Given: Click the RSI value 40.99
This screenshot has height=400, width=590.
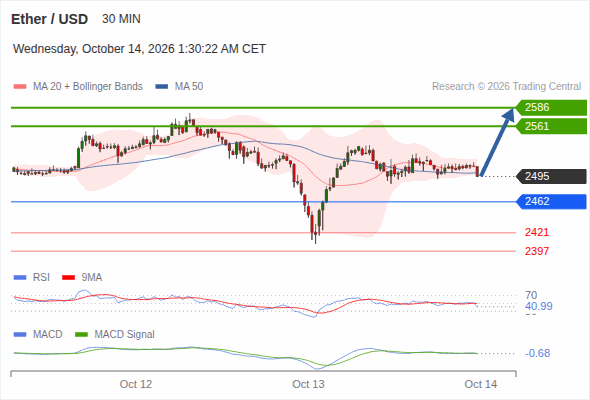Looking at the screenshot, I should tap(539, 306).
